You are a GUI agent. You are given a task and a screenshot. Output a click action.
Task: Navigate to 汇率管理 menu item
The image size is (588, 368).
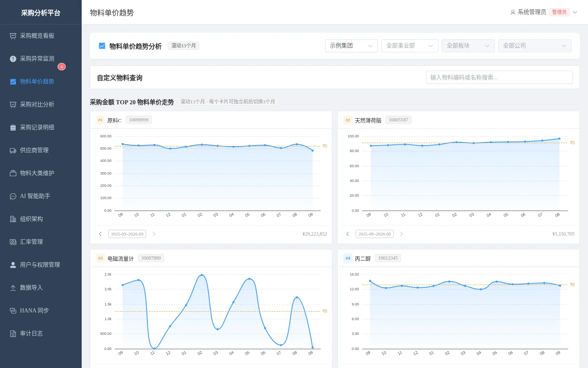click(41, 242)
